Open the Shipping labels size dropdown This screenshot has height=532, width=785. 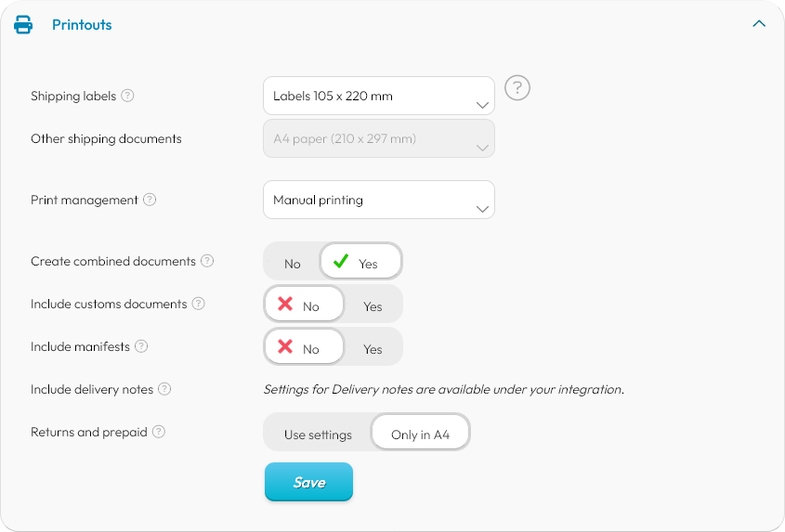click(x=378, y=96)
